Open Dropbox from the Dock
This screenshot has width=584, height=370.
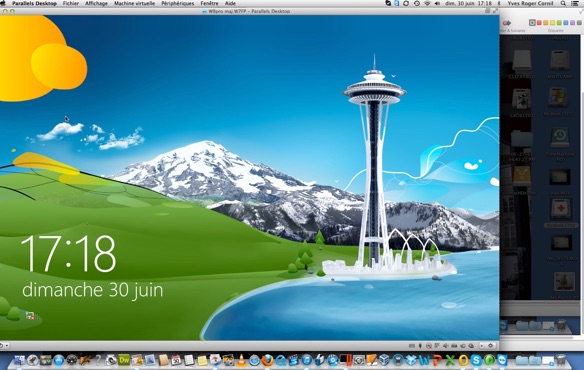pos(411,360)
